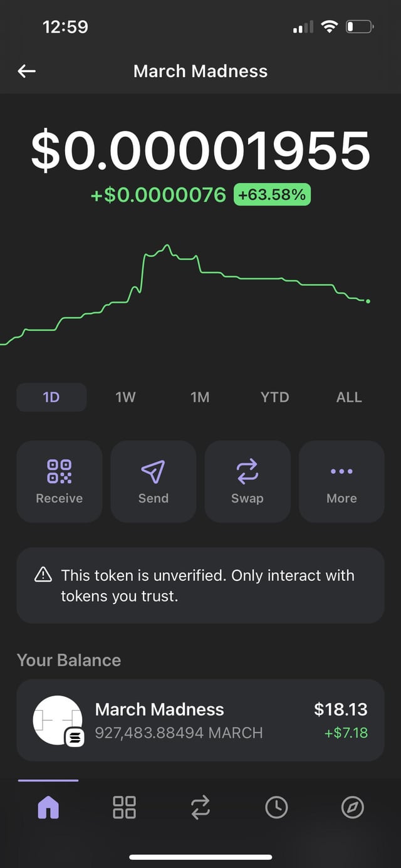Open the swap tab in bottom bar

[200, 807]
